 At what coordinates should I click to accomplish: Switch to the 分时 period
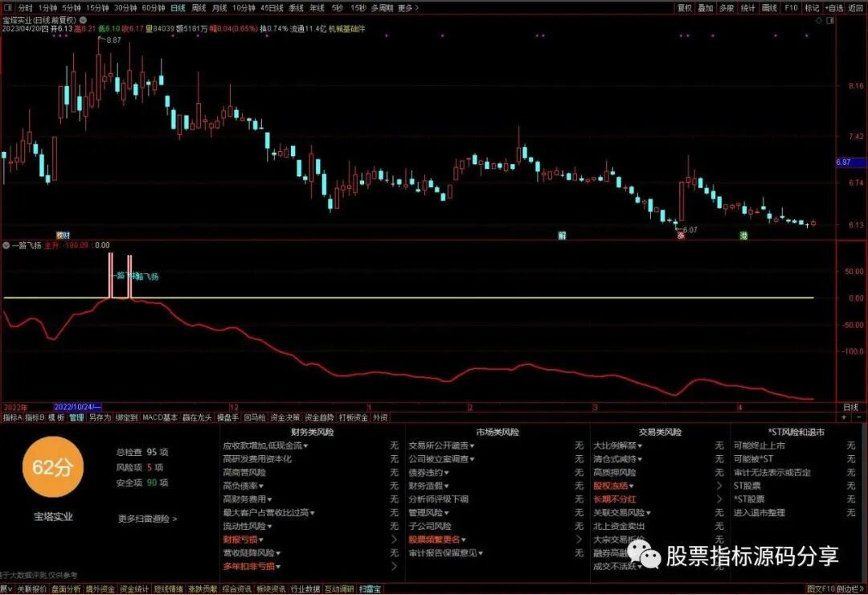[x=26, y=8]
